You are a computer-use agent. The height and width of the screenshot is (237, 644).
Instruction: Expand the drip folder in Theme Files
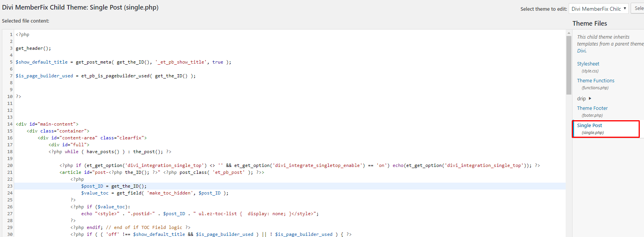pos(584,98)
